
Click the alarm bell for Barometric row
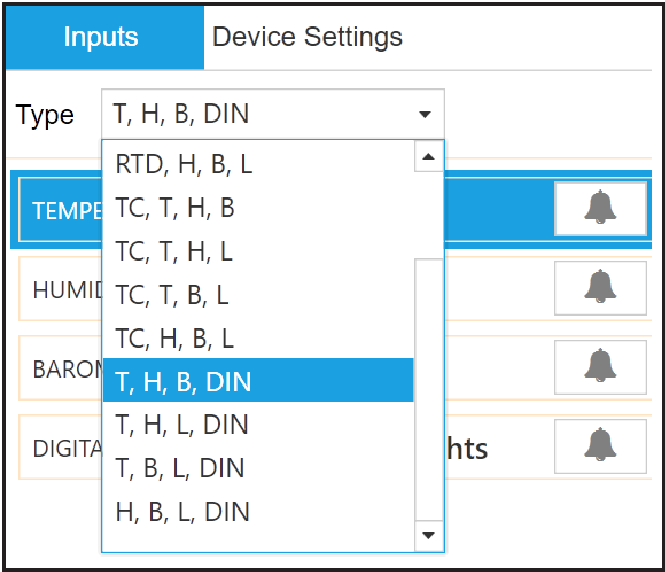click(600, 365)
